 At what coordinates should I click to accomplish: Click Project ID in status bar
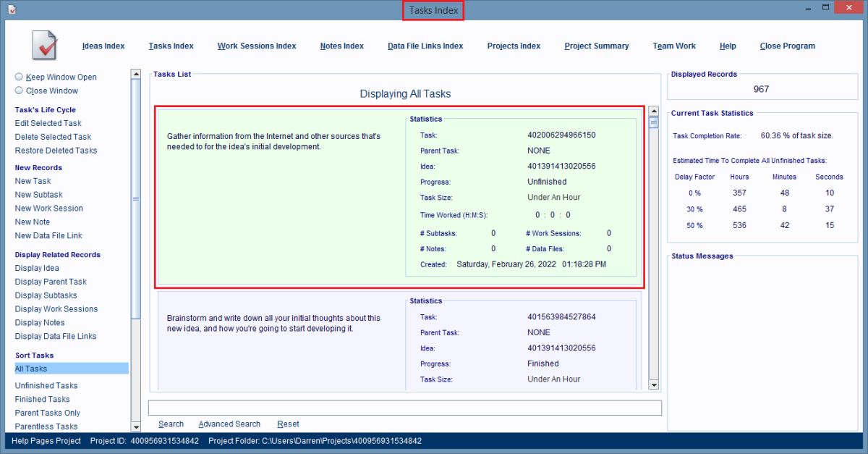(x=144, y=441)
